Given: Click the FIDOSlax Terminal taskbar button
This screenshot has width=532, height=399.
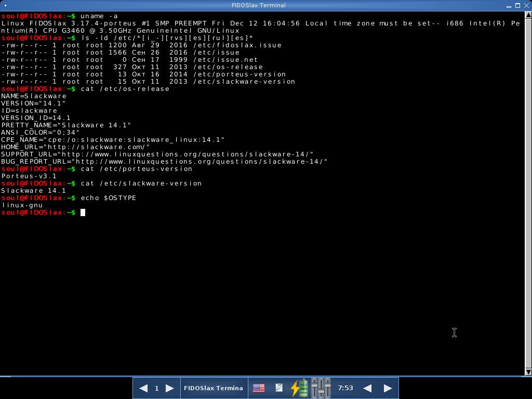Looking at the screenshot, I should coord(214,388).
